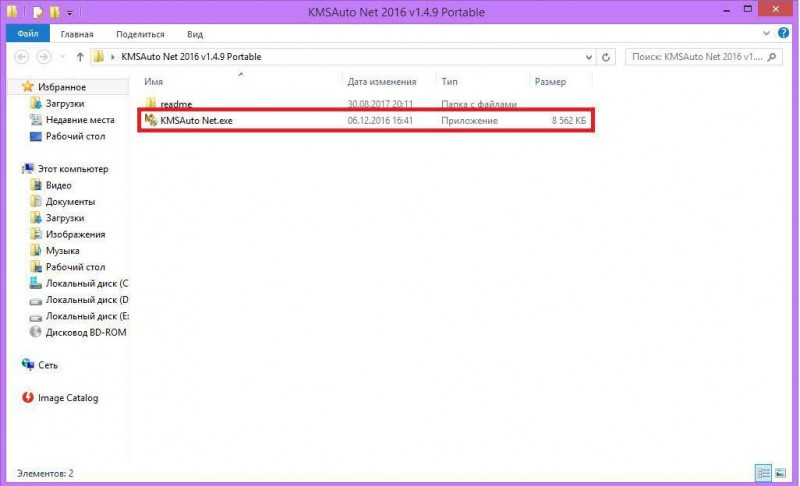The image size is (800, 486).
Task: Open recent locations dropdown near navigation arrows
Action: click(62, 57)
